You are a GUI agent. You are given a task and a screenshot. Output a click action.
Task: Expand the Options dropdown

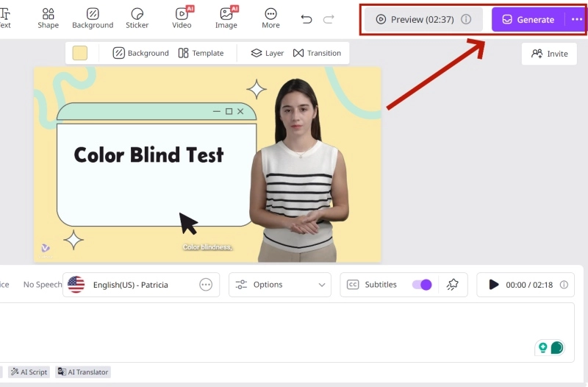click(280, 285)
